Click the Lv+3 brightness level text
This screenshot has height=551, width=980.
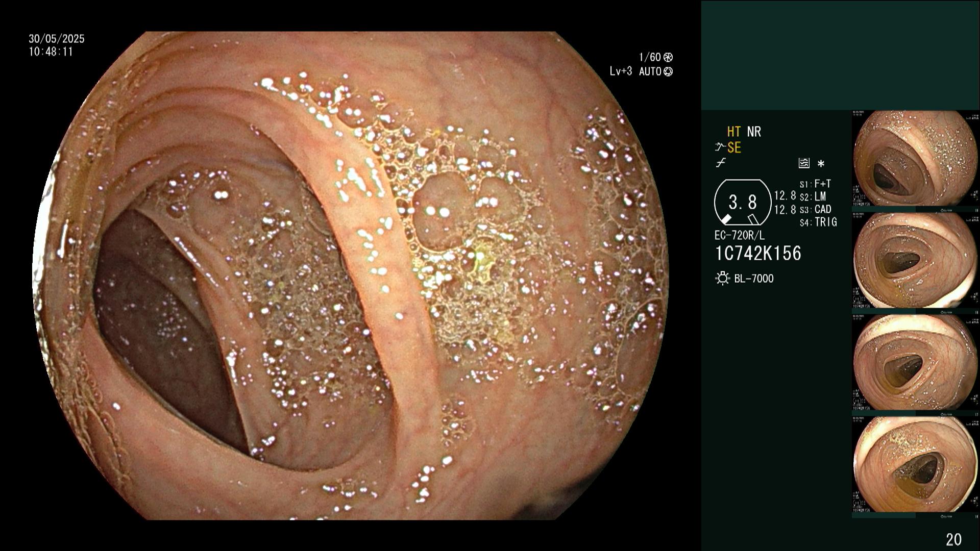coord(621,71)
